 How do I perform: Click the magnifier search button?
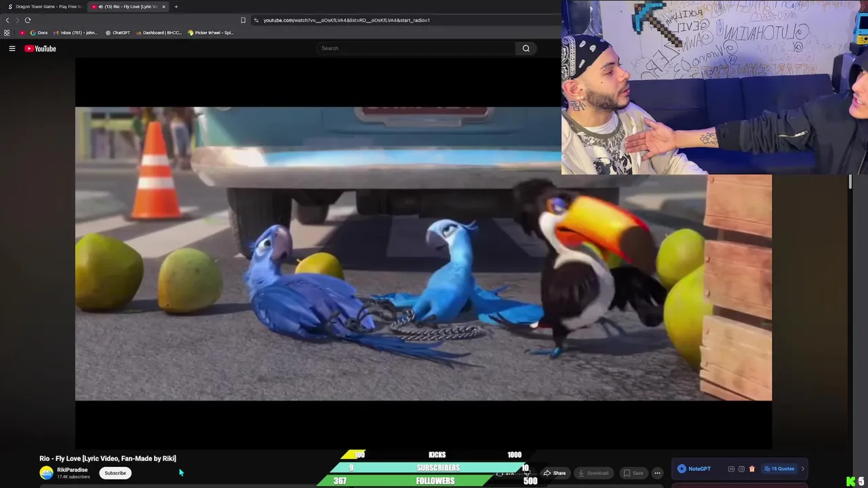click(x=526, y=48)
